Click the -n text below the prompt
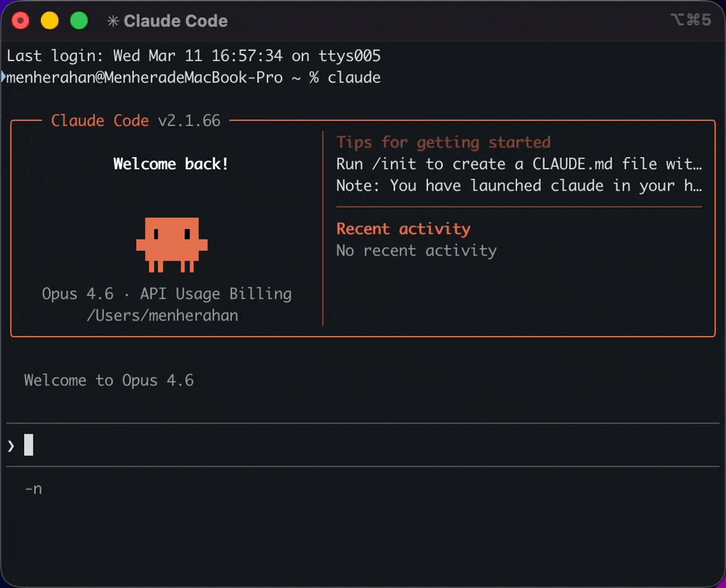Image resolution: width=726 pixels, height=588 pixels. pyautogui.click(x=33, y=489)
